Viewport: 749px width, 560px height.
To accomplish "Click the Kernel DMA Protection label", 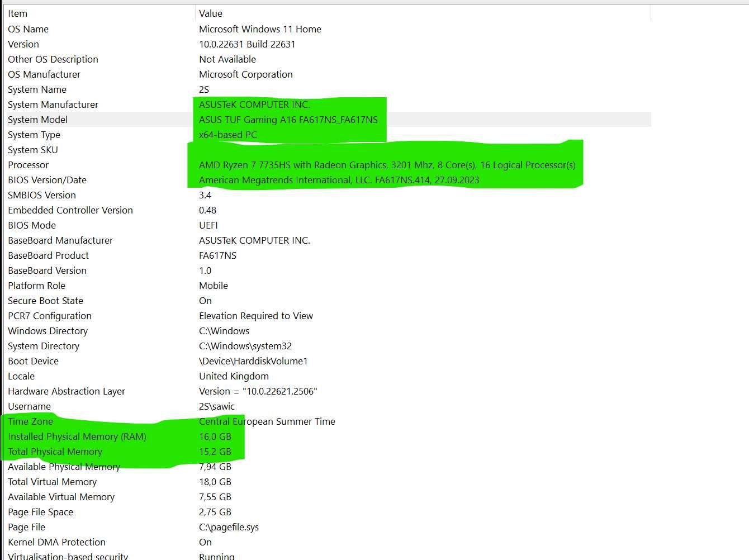I will [56, 542].
